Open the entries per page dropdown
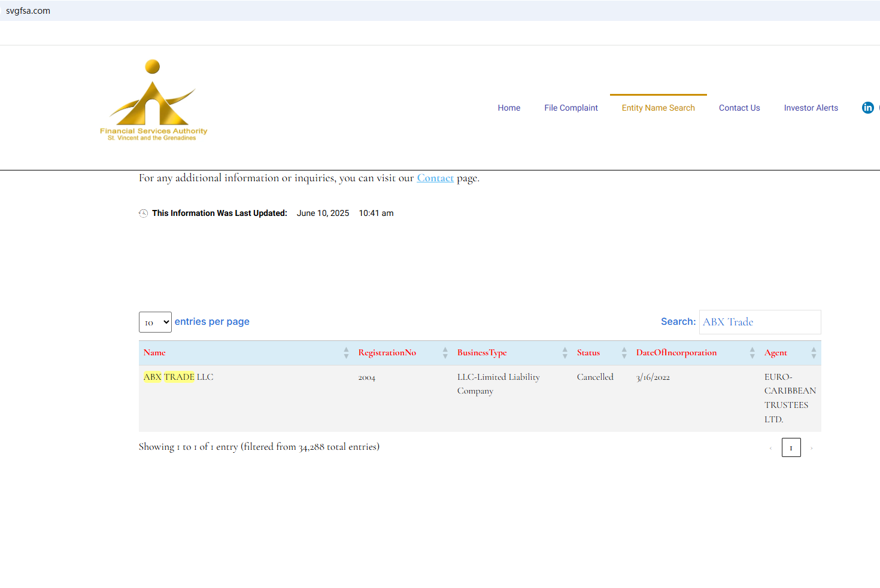This screenshot has height=588, width=880. tap(155, 322)
